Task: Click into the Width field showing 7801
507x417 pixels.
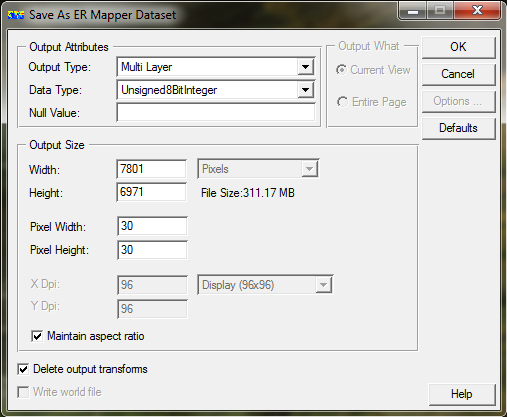Action: [151, 169]
